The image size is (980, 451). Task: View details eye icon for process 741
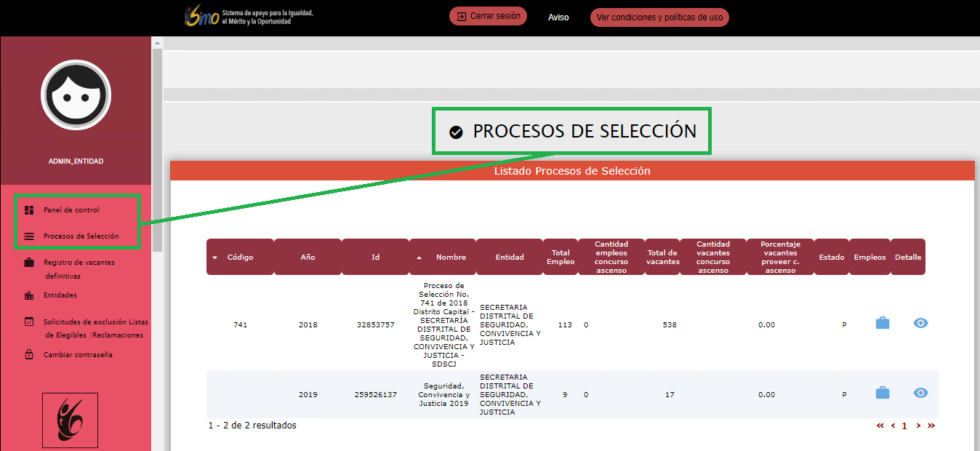pos(920,323)
